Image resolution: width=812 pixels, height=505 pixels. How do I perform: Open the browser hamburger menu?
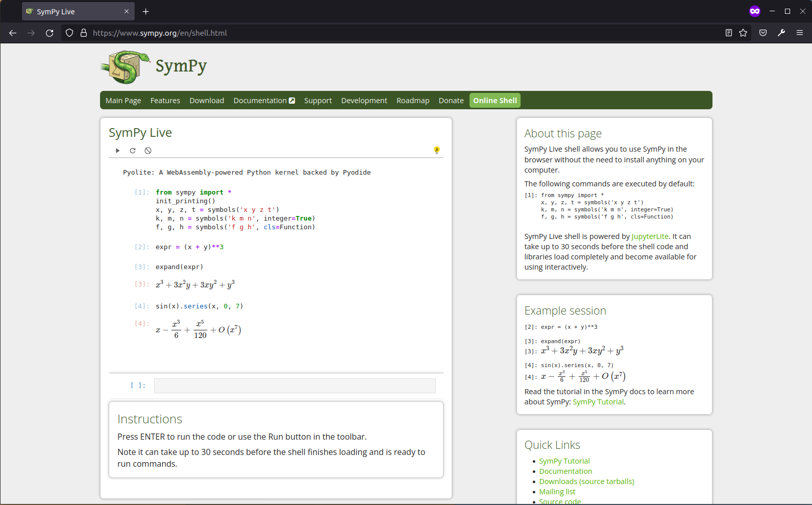coord(800,33)
